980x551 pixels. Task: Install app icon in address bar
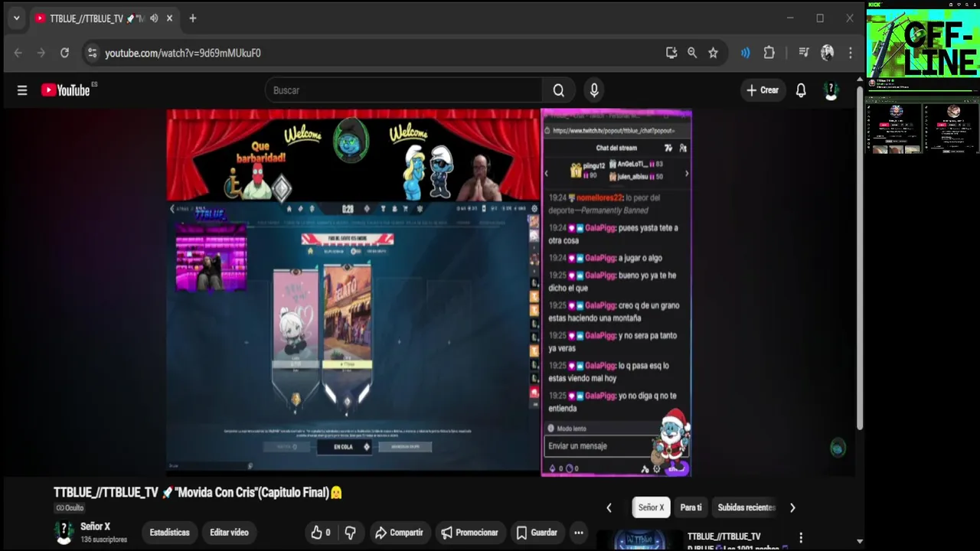[x=671, y=53]
